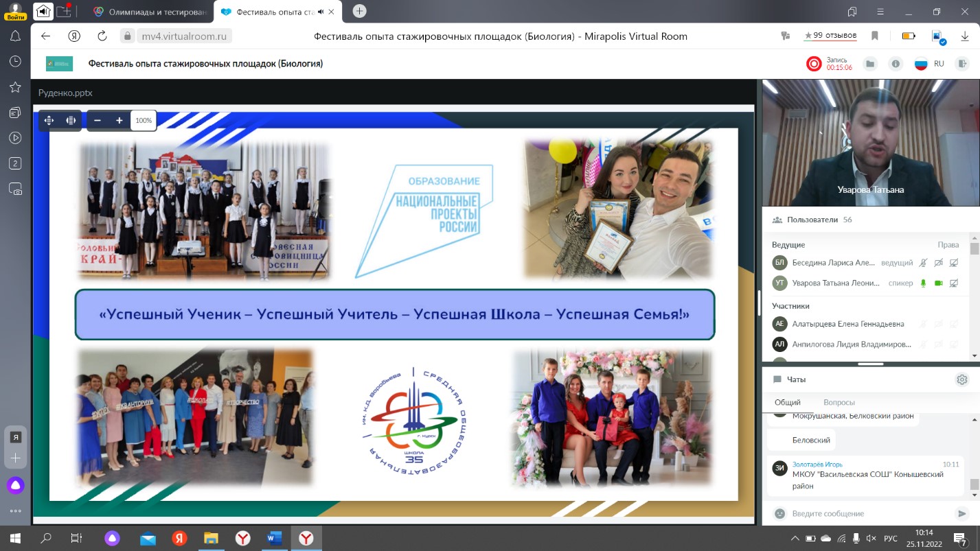Open emoji picker in chat
This screenshot has width=980, height=551.
[x=779, y=513]
